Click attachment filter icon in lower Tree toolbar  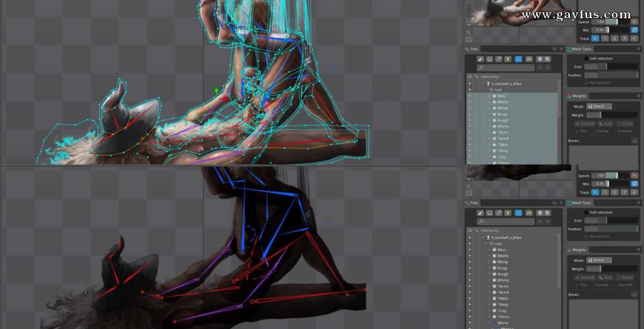499,213
